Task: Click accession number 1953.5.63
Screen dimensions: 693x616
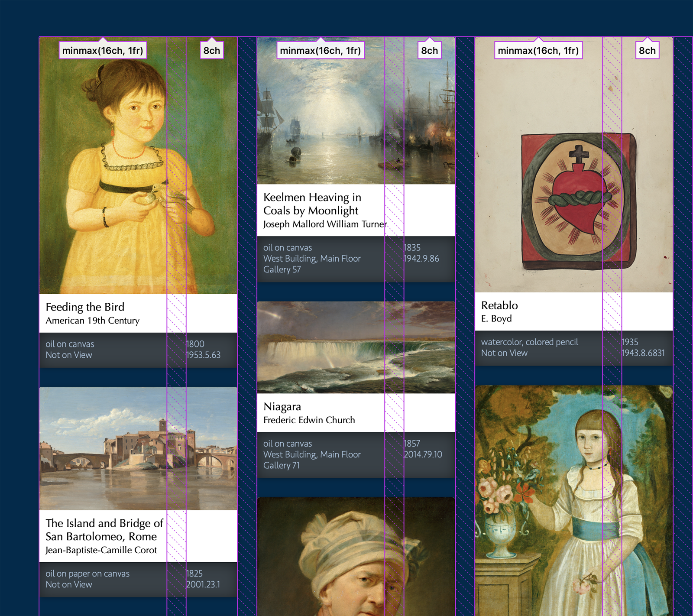Action: (x=203, y=355)
